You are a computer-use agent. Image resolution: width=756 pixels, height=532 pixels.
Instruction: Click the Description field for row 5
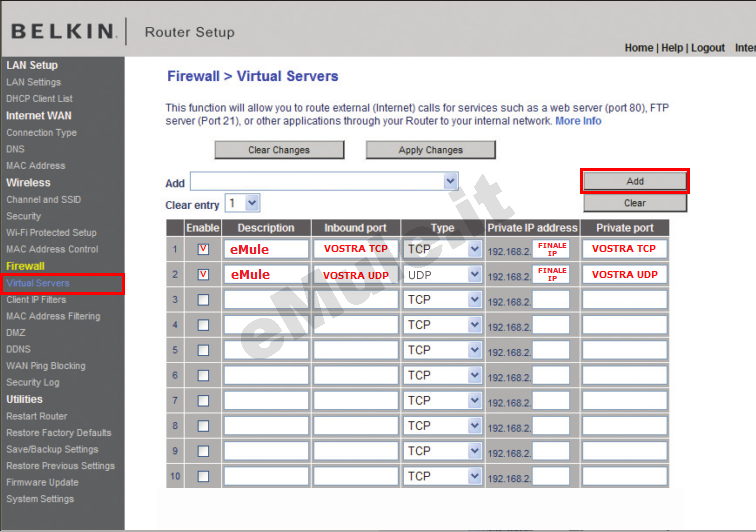coord(266,350)
